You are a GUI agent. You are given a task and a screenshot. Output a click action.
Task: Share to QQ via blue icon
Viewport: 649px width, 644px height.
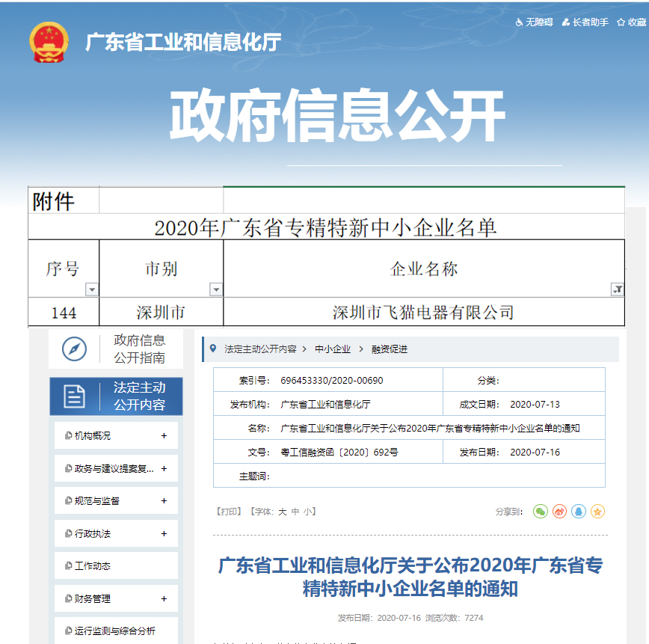pyautogui.click(x=578, y=512)
